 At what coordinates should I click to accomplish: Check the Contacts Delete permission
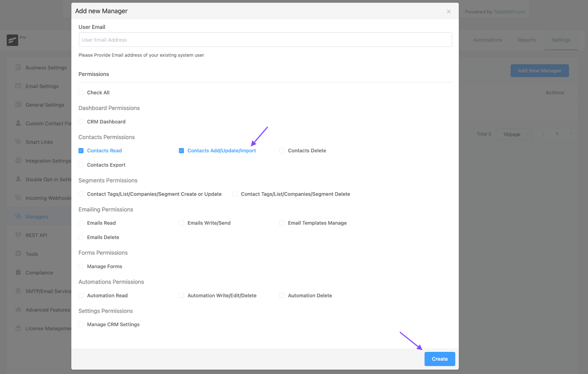(x=282, y=151)
